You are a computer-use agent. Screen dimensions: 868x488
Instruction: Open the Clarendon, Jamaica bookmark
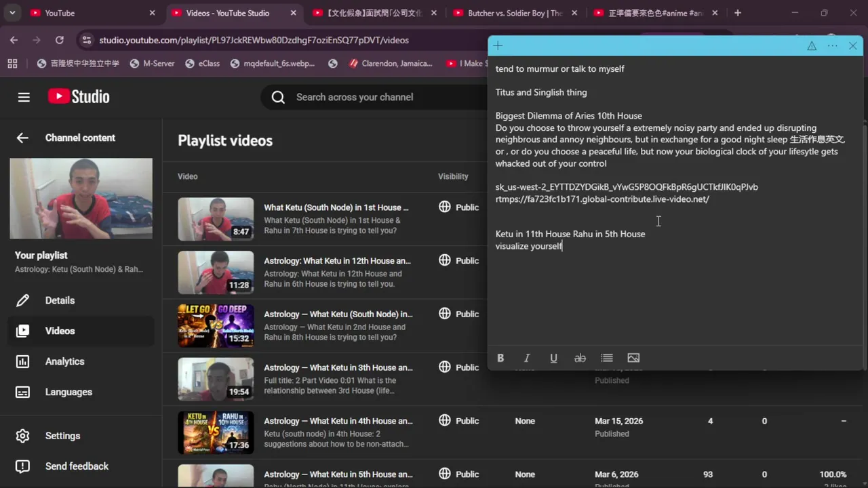(x=391, y=63)
